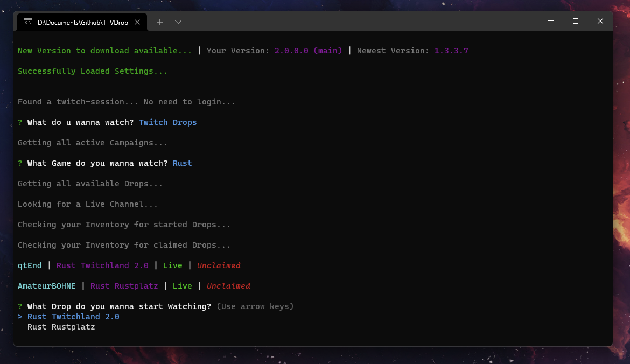The image size is (630, 364).
Task: Click 'Getting all available Drops...' line
Action: pos(90,184)
